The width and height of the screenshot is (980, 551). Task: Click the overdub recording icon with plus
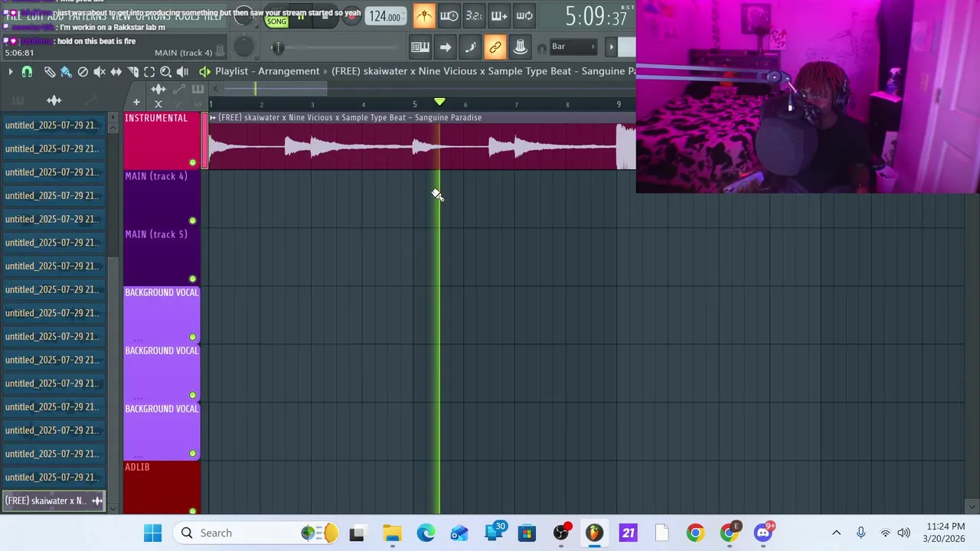coord(499,16)
